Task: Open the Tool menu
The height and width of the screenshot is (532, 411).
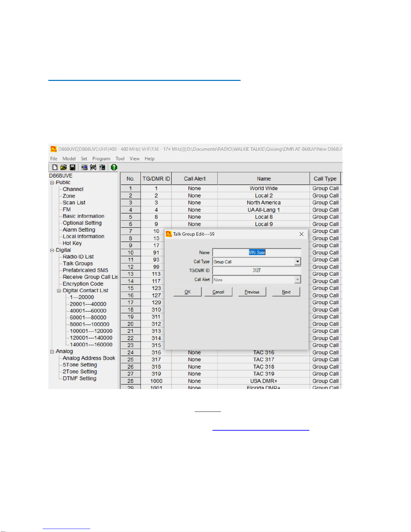Action: point(120,159)
